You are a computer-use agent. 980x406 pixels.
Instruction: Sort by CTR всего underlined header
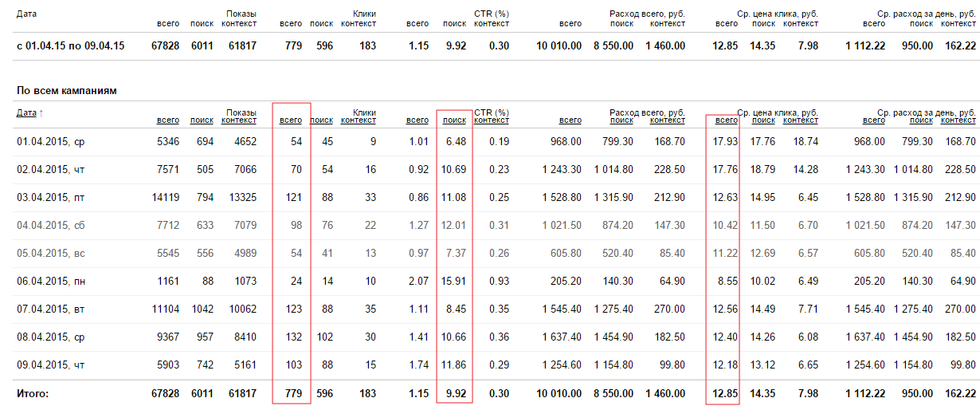tap(417, 120)
